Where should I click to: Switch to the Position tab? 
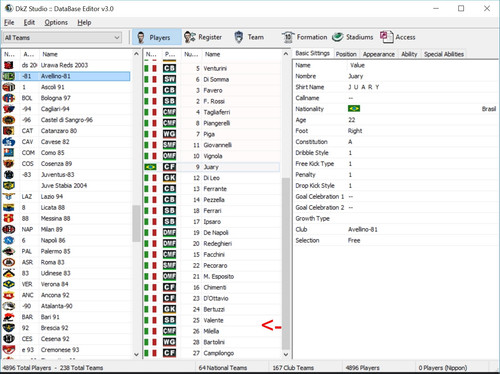coord(346,54)
